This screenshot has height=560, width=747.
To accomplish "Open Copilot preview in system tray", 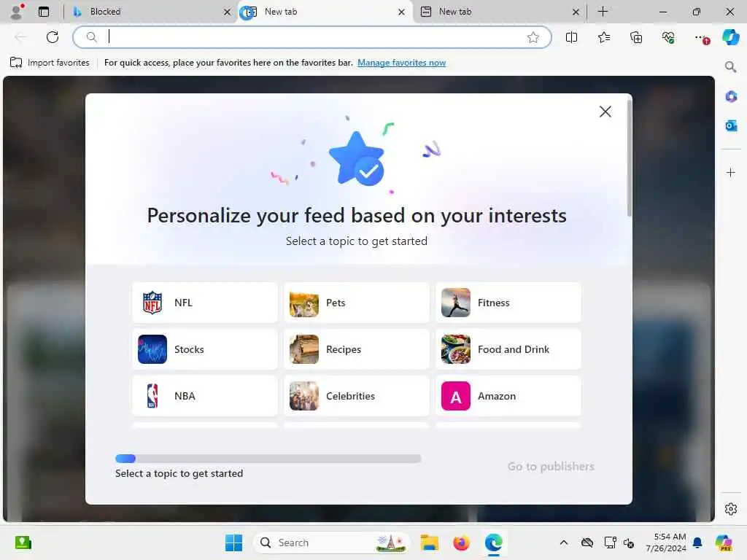I will (x=724, y=542).
